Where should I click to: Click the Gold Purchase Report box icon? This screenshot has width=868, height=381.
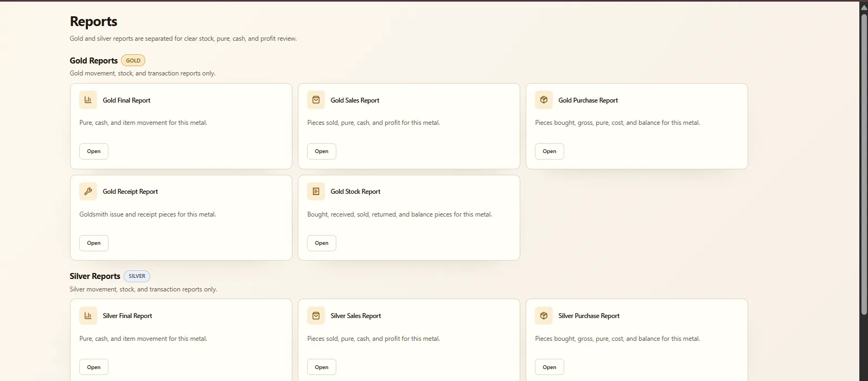tap(544, 100)
